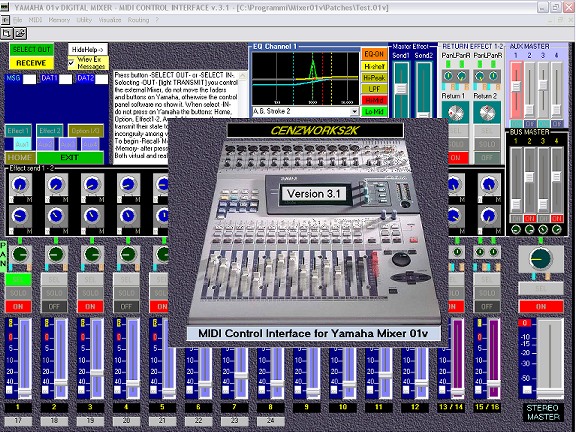Click channel 15/16 right pan knob
576x432 pixels.
(494, 252)
